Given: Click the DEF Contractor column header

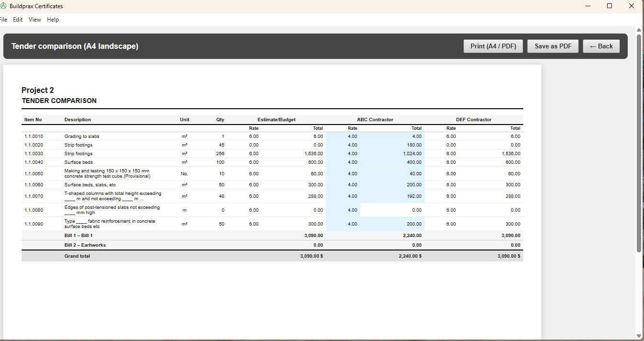Looking at the screenshot, I should pyautogui.click(x=473, y=120).
